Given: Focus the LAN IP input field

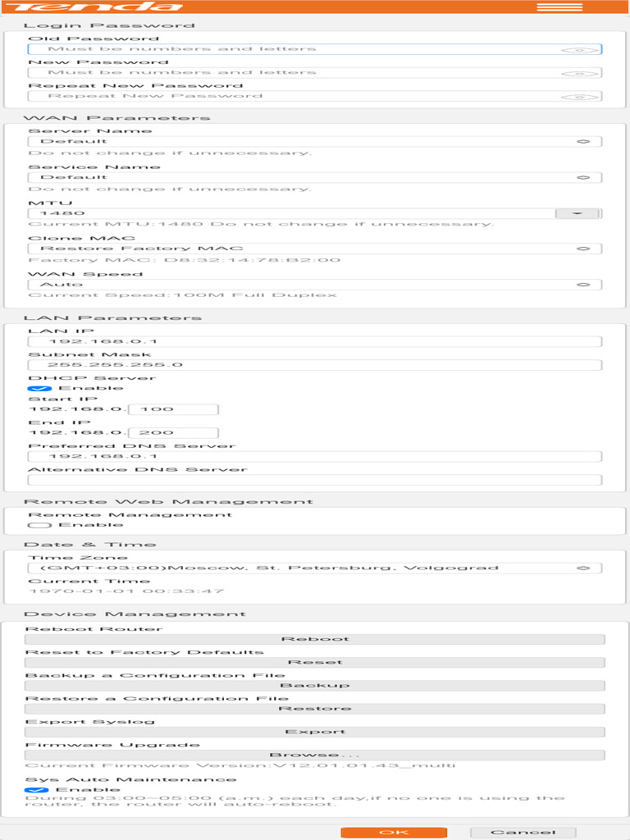Looking at the screenshot, I should (315, 342).
